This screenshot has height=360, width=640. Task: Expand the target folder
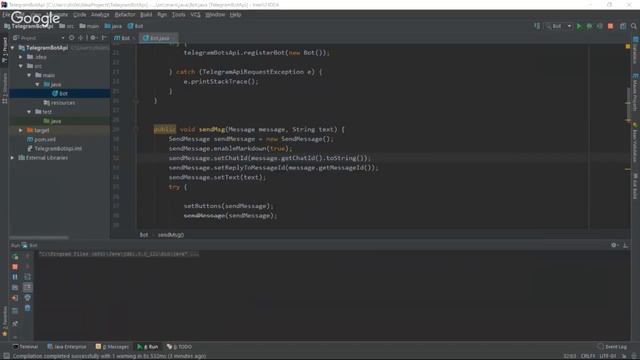tap(21, 130)
